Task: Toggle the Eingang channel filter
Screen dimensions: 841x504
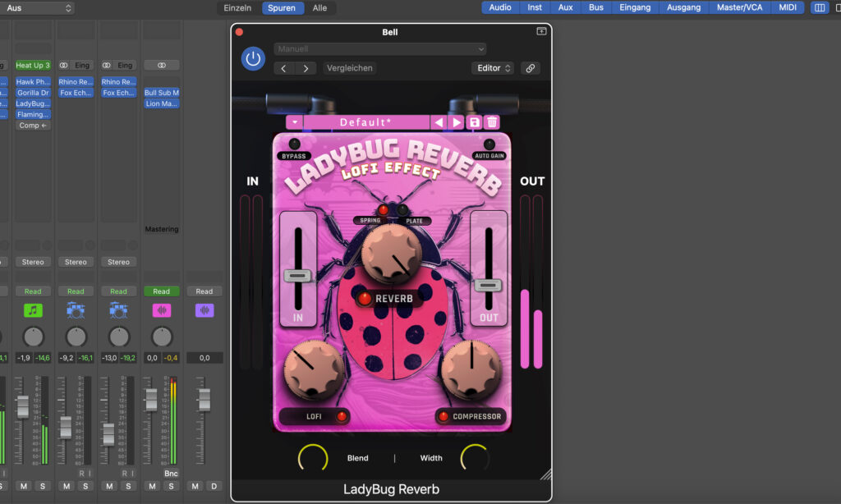Action: [x=635, y=7]
